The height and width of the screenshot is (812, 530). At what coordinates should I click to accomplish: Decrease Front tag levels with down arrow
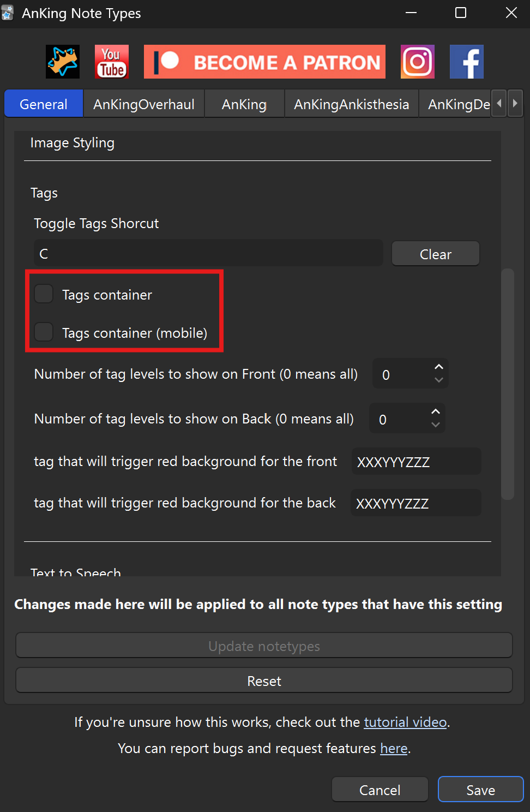point(439,380)
